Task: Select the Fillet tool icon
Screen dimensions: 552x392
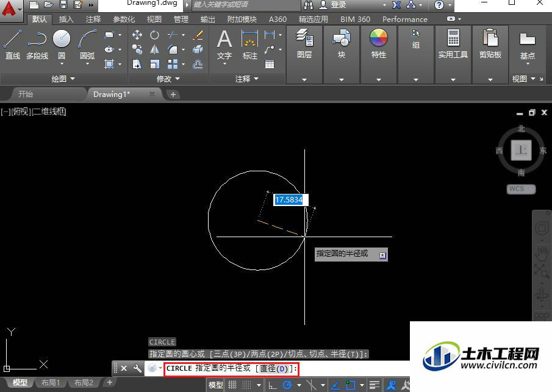Action: tap(173, 49)
